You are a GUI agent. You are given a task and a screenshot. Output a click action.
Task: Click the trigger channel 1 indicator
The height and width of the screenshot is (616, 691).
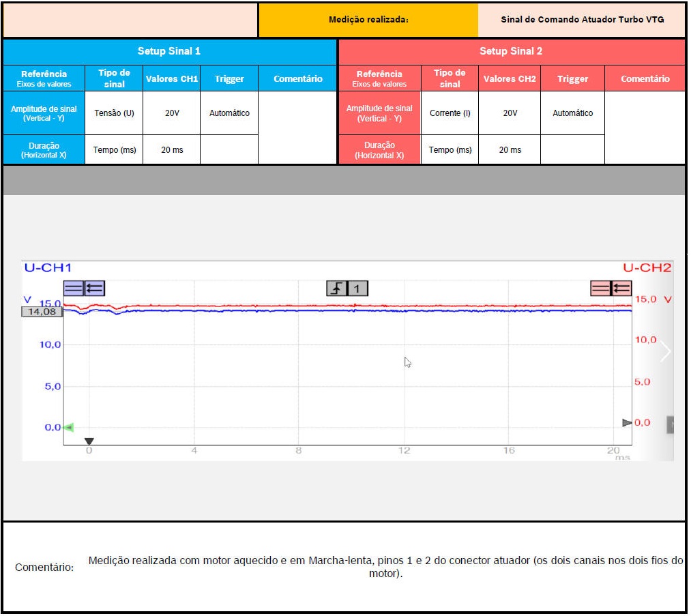coord(358,289)
